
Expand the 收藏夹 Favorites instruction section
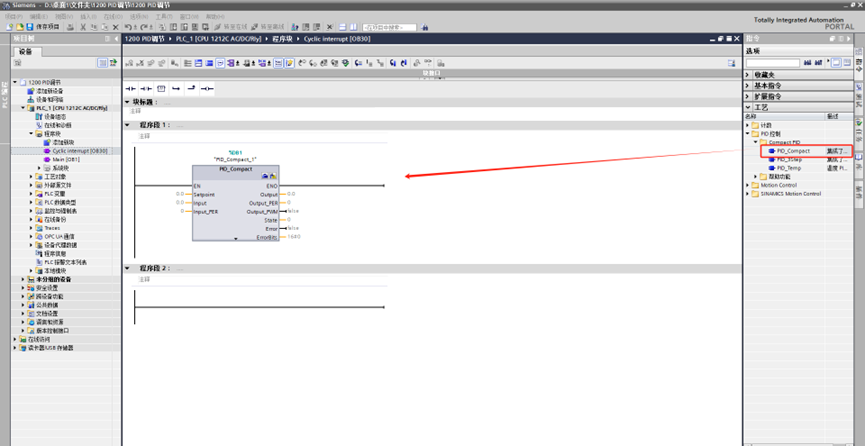point(748,75)
